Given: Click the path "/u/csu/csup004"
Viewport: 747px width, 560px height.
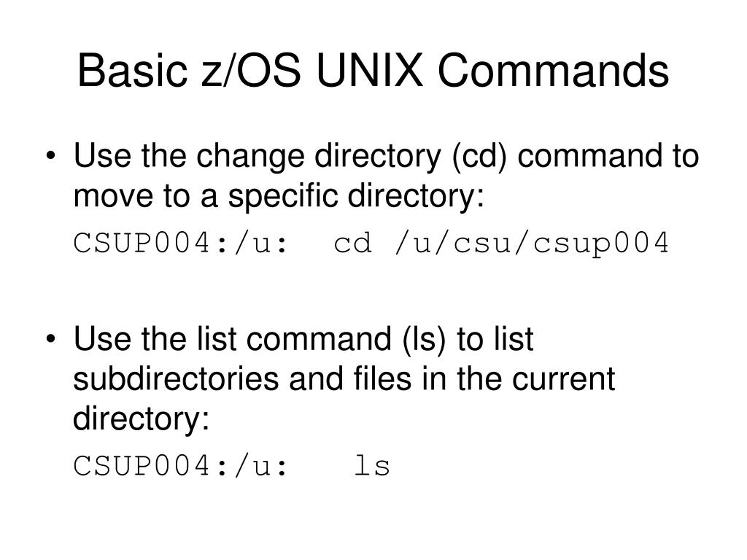Looking at the screenshot, I should 530,244.
